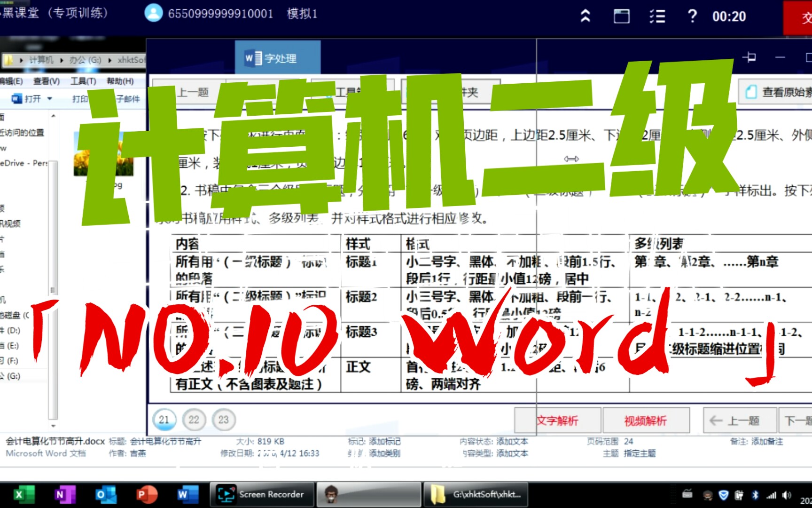Image resolution: width=812 pixels, height=508 pixels.
Task: Click the double-up chevron collapse icon in top bar
Action: pos(585,16)
